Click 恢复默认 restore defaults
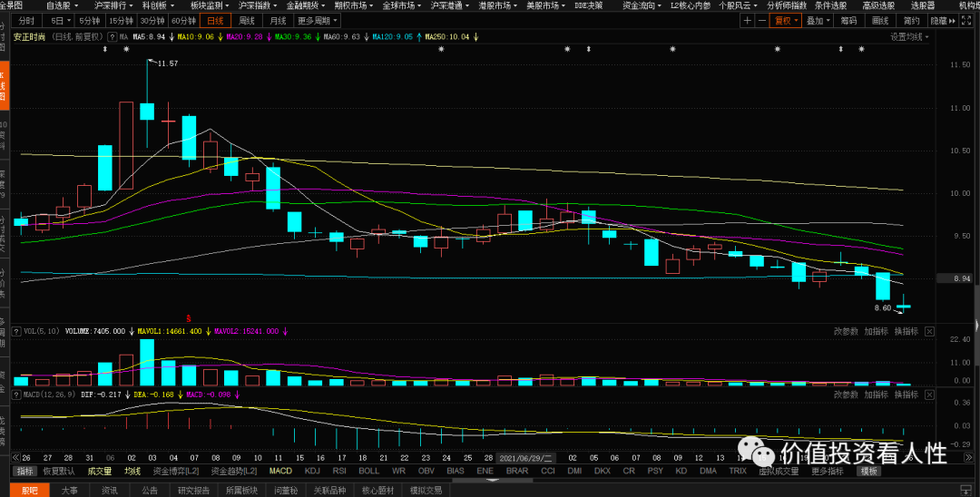This screenshot has width=980, height=497. pyautogui.click(x=59, y=471)
